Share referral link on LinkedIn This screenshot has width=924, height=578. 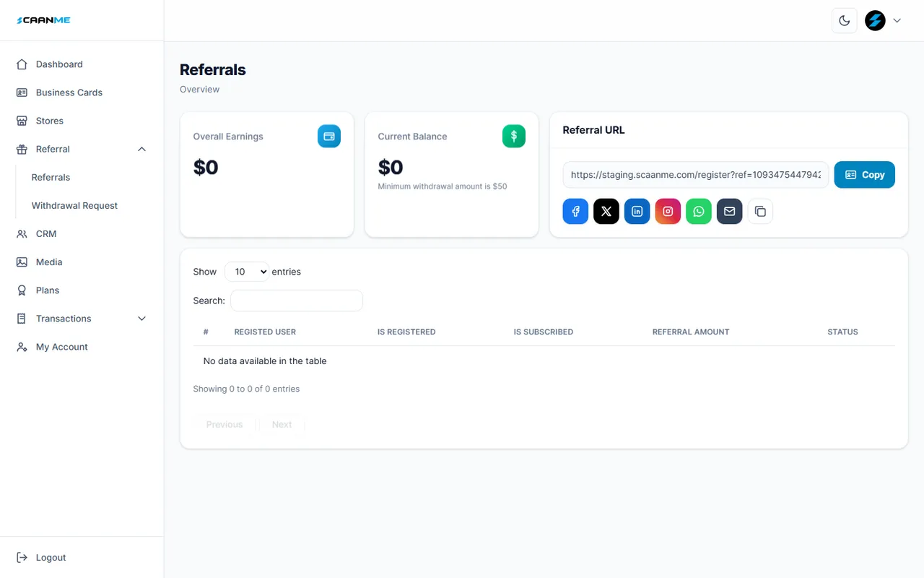tap(637, 211)
